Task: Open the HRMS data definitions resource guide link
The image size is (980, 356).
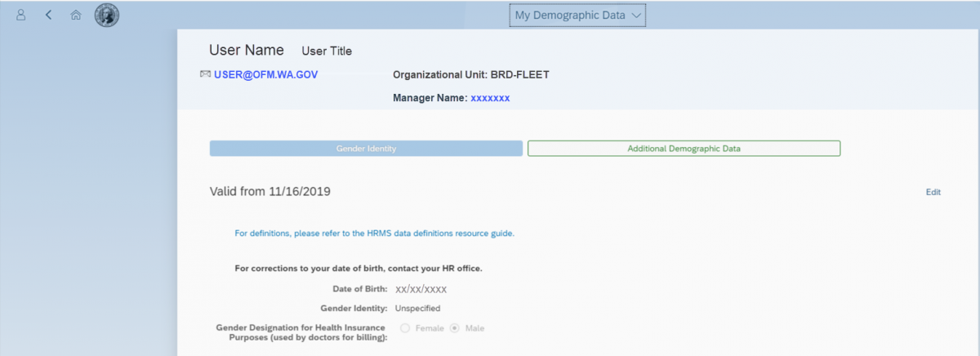Action: tap(374, 233)
